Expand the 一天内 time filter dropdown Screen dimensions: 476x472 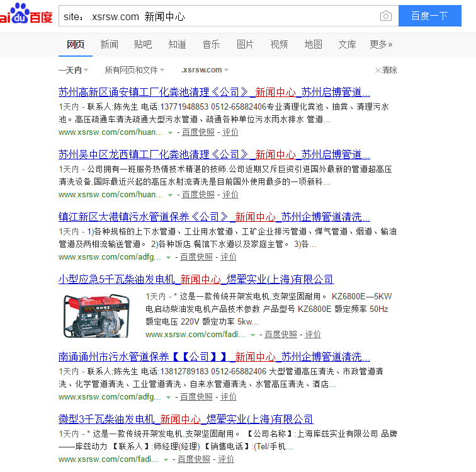(73, 70)
